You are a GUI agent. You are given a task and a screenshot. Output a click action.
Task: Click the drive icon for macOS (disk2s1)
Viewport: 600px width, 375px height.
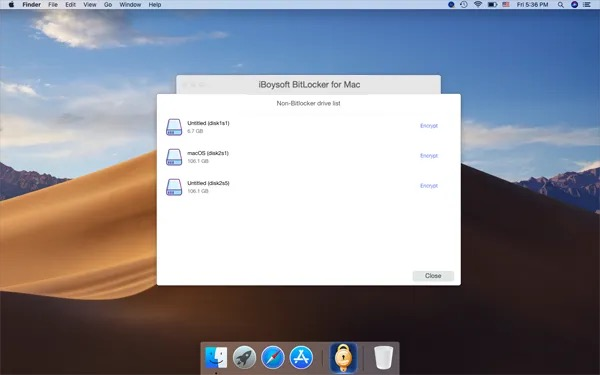pos(174,157)
